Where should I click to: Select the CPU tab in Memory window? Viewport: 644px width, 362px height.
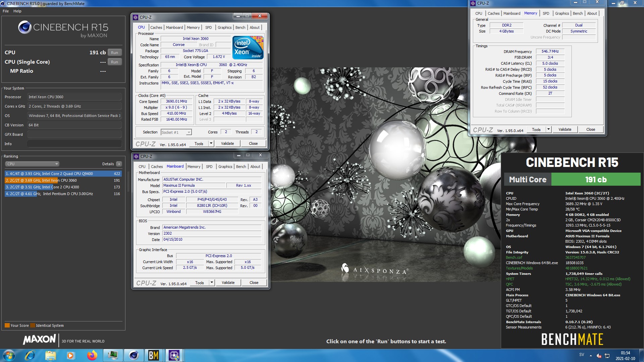click(479, 13)
